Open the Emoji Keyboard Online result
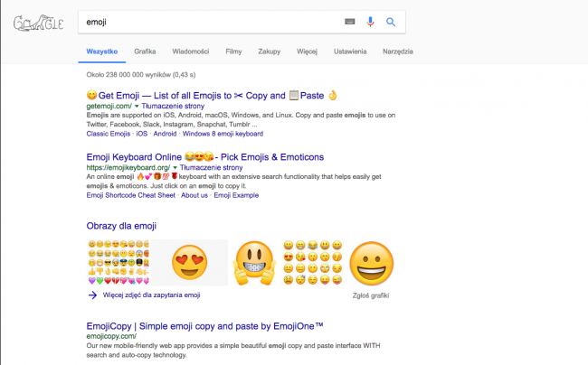Screen dimensions: 588x365 (205, 157)
